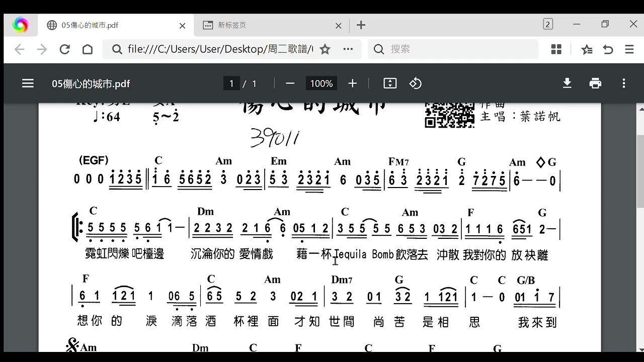This screenshot has width=644, height=362.
Task: Reload the current page
Action: click(64, 49)
